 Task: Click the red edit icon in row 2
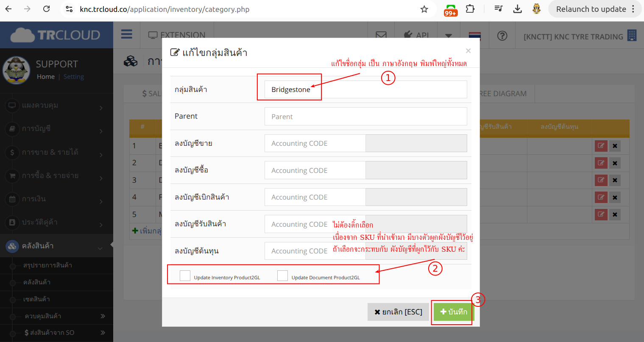[x=601, y=163]
